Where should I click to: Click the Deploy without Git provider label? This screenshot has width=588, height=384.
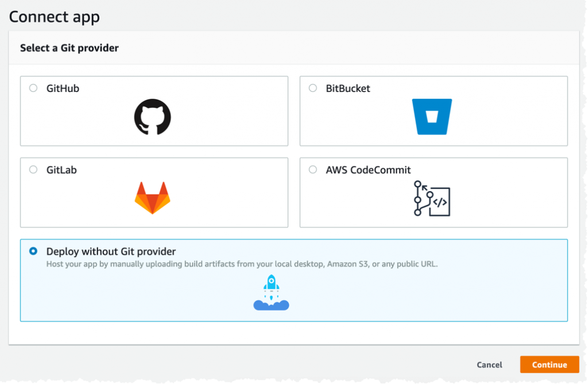pos(111,251)
